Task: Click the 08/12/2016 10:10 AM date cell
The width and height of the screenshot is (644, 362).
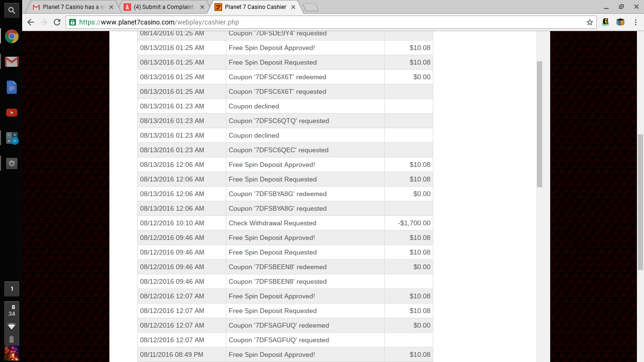Action: coord(182,223)
